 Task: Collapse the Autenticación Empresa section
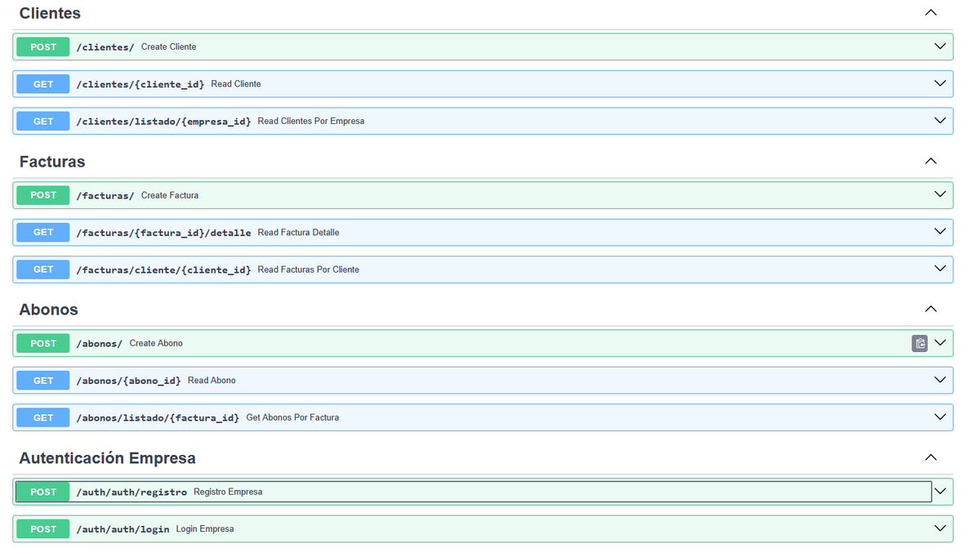tap(930, 458)
